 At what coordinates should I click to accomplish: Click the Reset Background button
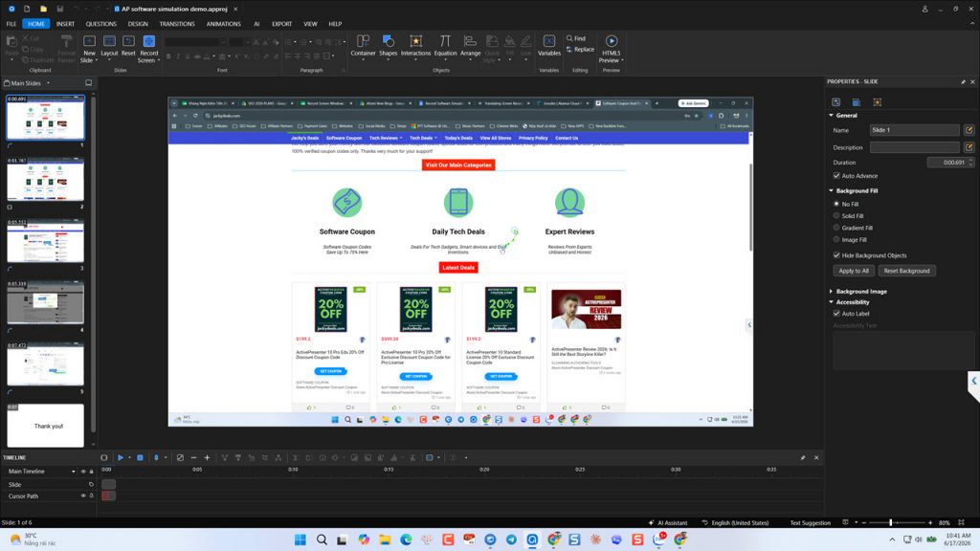[906, 271]
